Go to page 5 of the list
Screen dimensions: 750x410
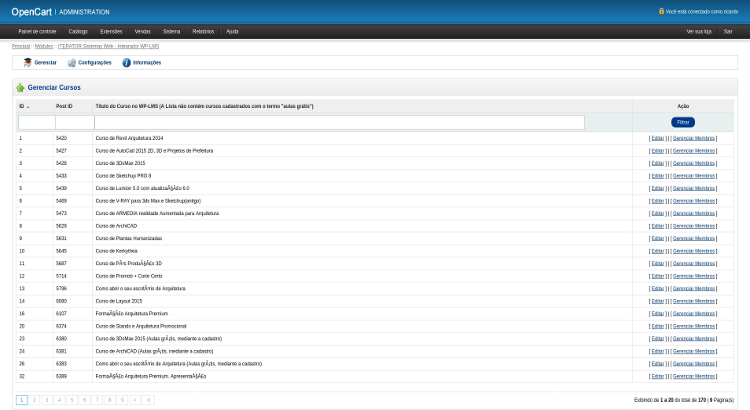point(72,400)
